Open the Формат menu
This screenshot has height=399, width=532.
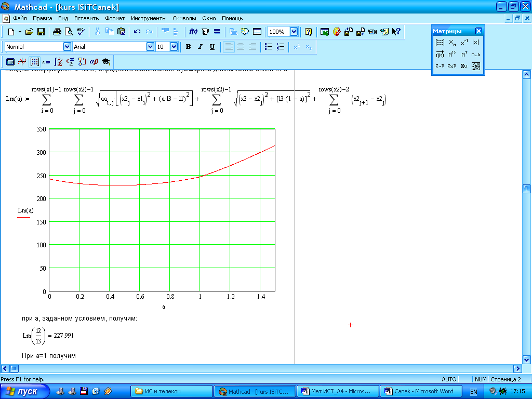[x=115, y=18]
